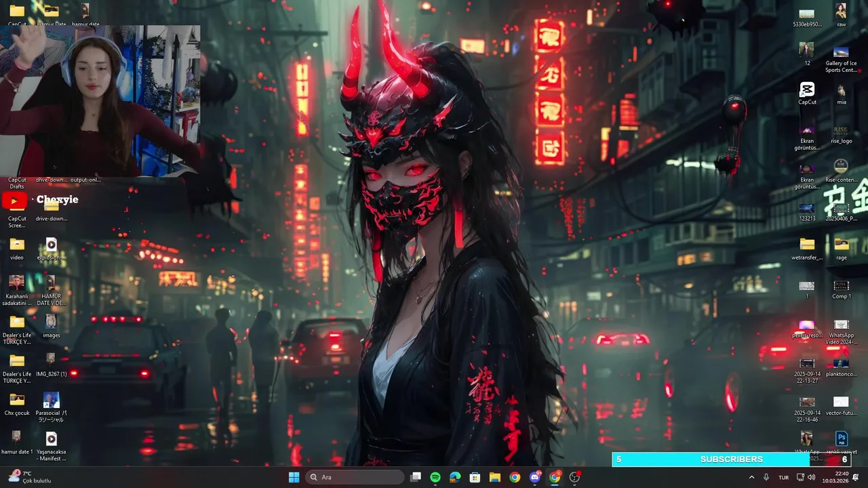Viewport: 868px width, 488px height.
Task: Select the vector-futu image file
Action: click(841, 406)
